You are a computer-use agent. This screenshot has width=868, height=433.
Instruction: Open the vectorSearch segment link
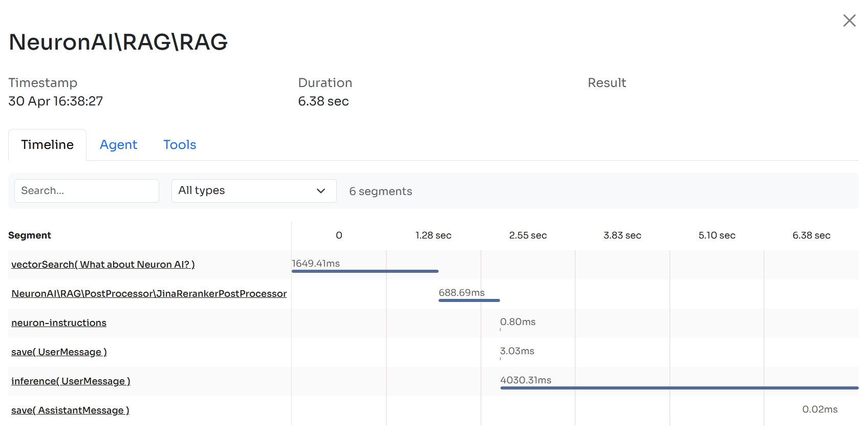click(103, 265)
